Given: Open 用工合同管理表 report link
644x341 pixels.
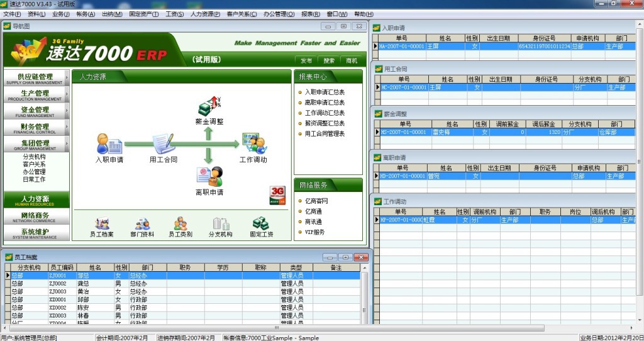Looking at the screenshot, I should pyautogui.click(x=325, y=133).
